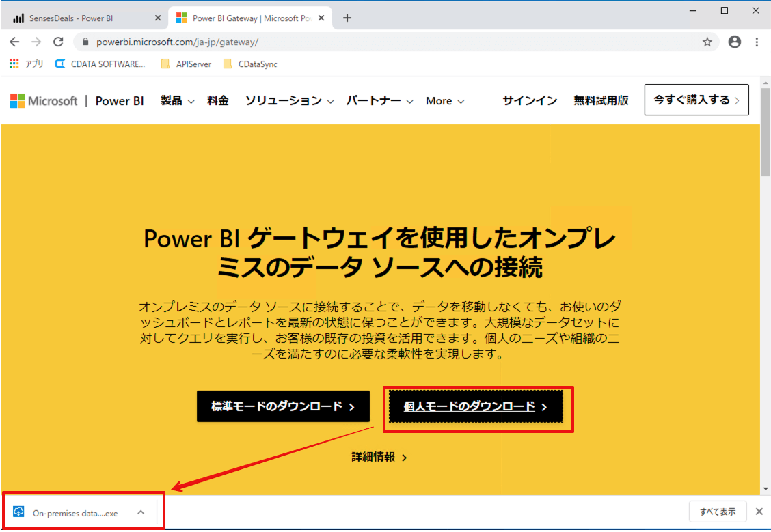Click 標準モードのダウンロード button

(x=283, y=406)
